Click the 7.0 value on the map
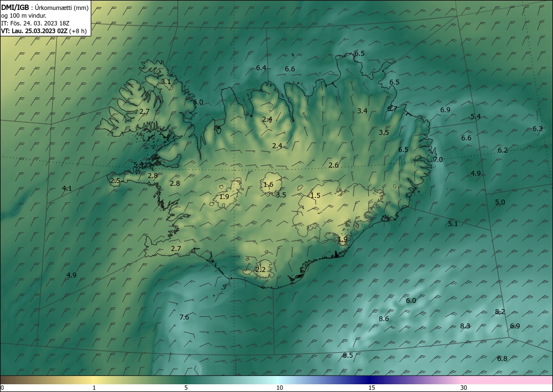The image size is (553, 392). pos(437,160)
